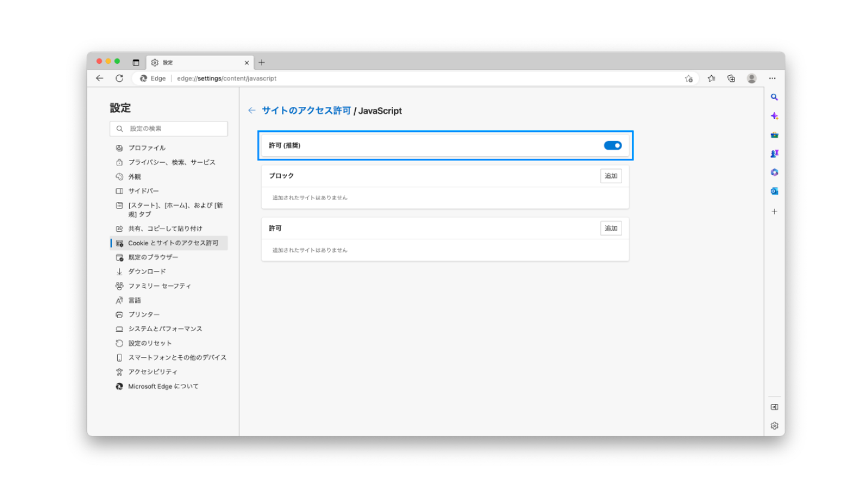Go back via サイトのアクセス許可 link
868x488 pixels.
point(306,111)
